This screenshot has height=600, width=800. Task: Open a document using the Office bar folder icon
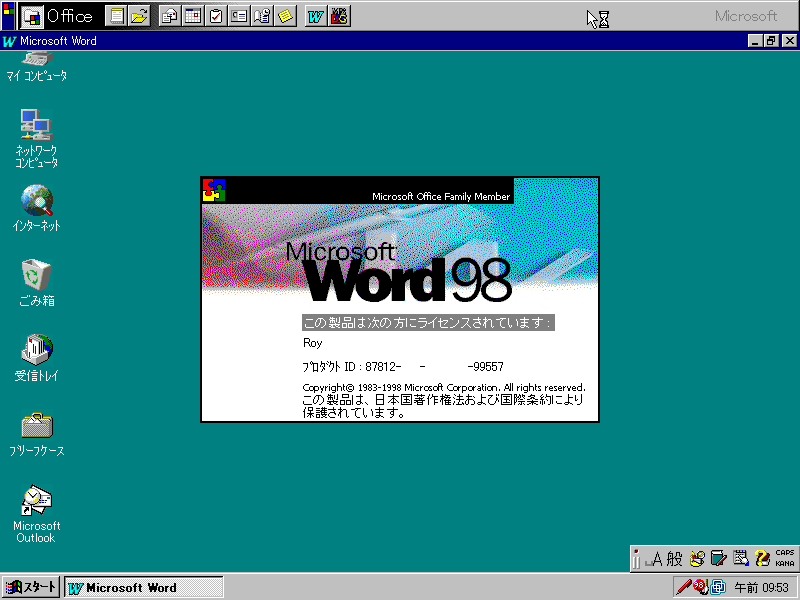point(139,17)
